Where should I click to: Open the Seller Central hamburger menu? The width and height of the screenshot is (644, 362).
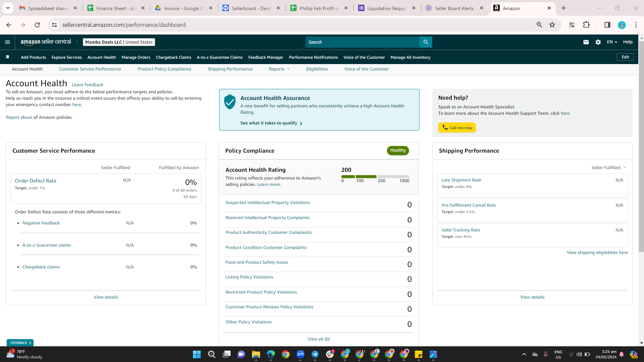(7, 42)
